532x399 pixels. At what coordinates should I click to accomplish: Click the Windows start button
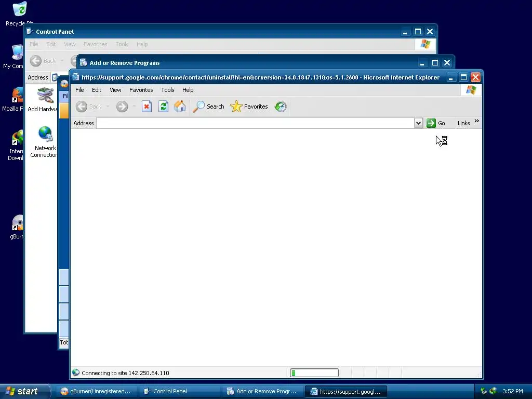point(24,391)
